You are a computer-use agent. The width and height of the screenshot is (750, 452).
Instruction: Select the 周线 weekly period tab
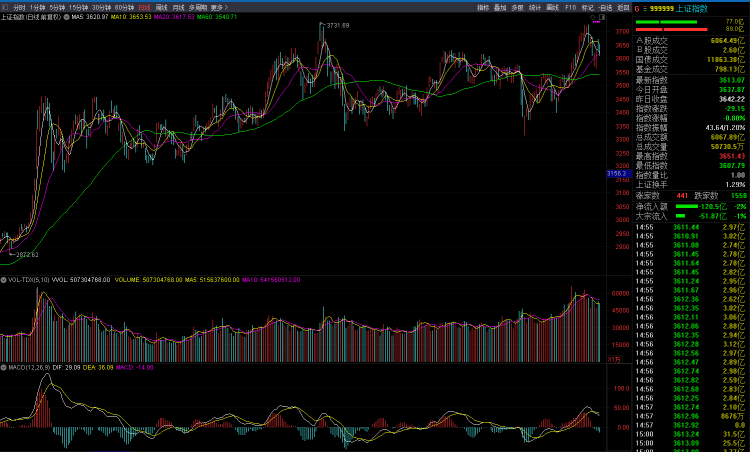162,8
